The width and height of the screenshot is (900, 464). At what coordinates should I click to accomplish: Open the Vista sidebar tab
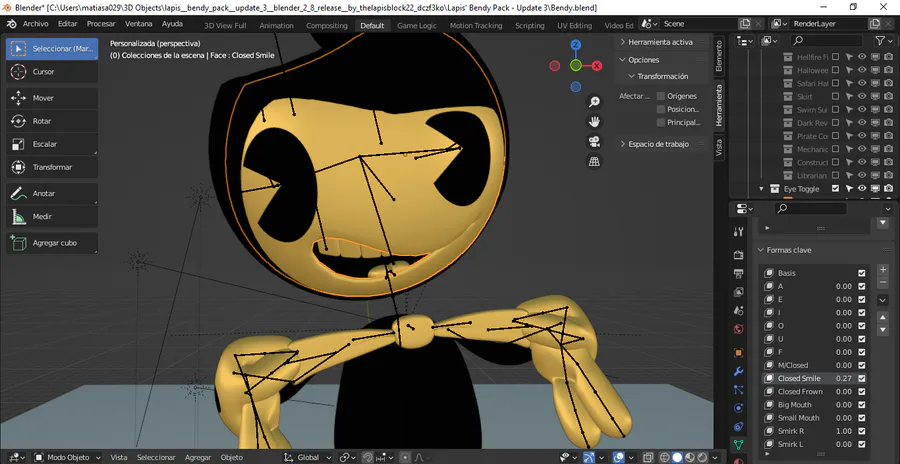(719, 148)
